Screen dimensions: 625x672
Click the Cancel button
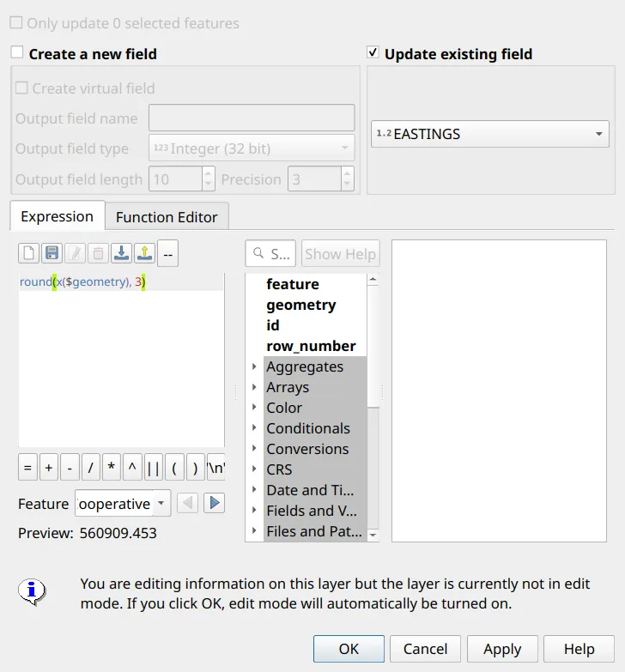[425, 649]
